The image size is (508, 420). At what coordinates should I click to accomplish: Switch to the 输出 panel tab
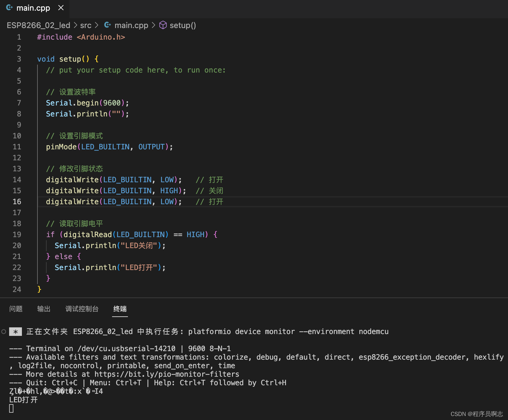(x=44, y=309)
